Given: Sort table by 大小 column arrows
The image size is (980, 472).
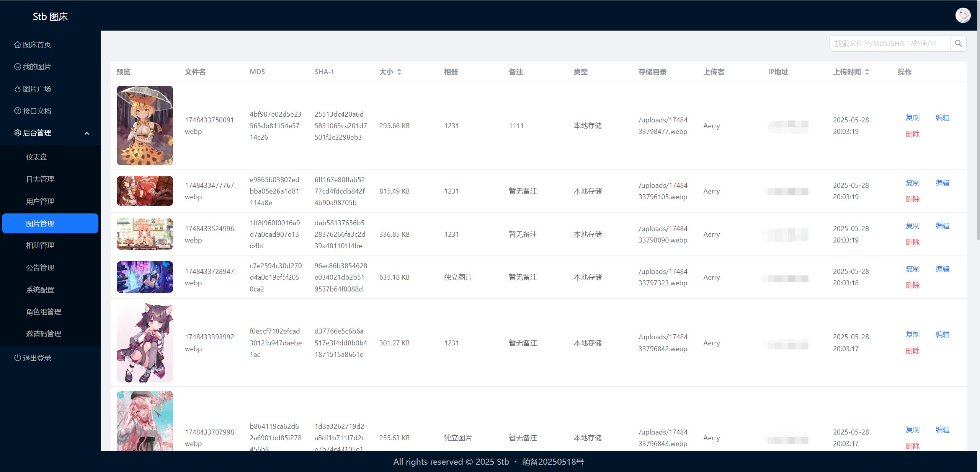Looking at the screenshot, I should click(399, 72).
